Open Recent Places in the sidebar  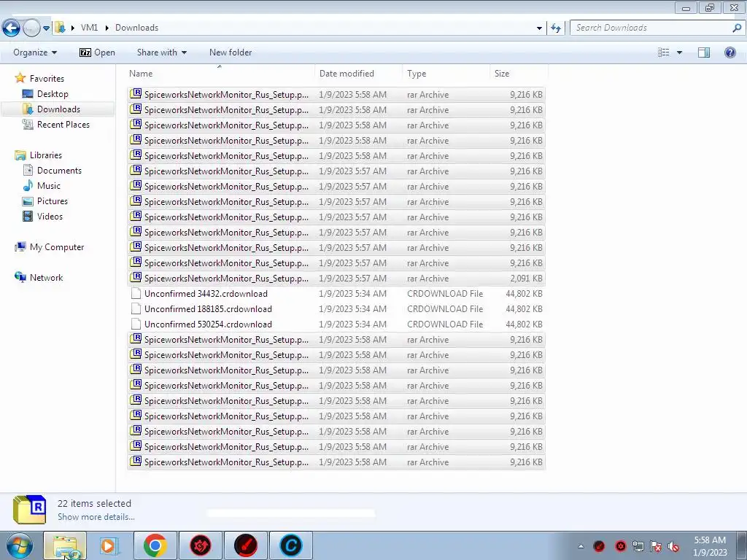pyautogui.click(x=63, y=124)
